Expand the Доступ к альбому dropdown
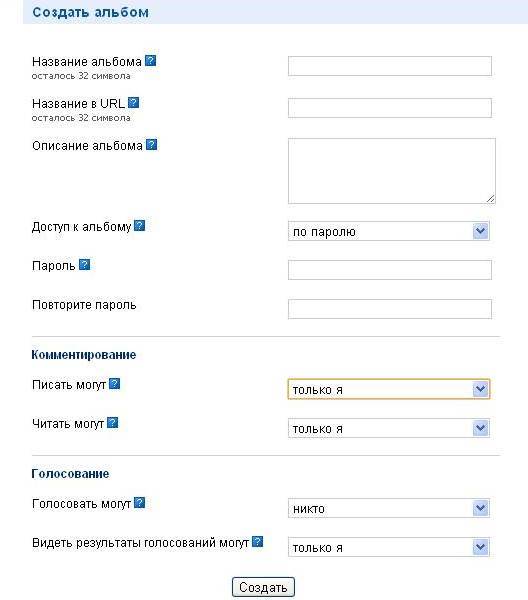528x600 pixels. tap(389, 231)
